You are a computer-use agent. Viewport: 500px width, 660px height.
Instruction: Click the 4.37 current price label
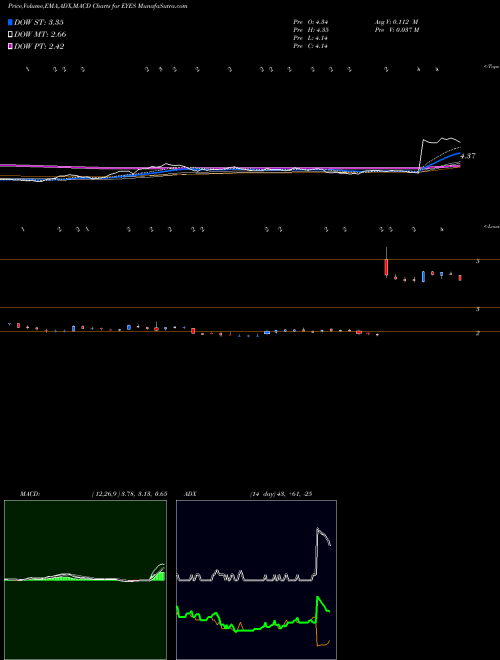tap(468, 156)
